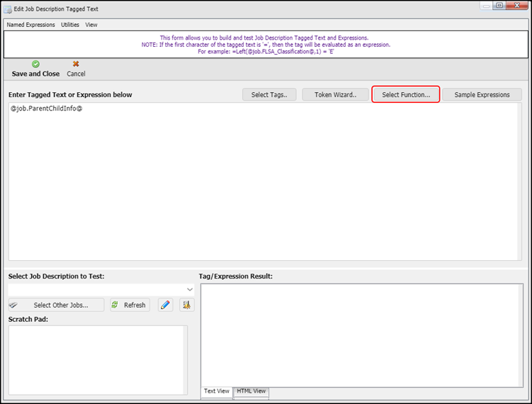This screenshot has height=404, width=532.
Task: Switch to the Text View tab
Action: pos(217,391)
